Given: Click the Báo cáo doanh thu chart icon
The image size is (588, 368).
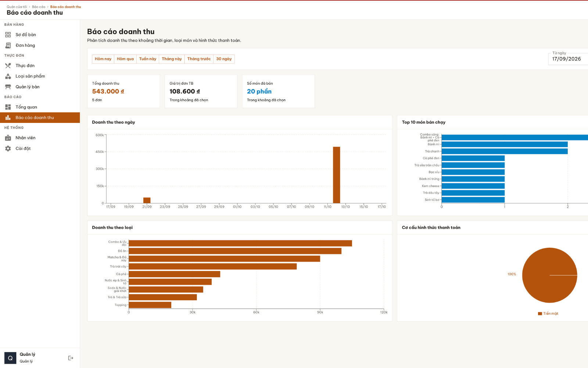Looking at the screenshot, I should (8, 118).
